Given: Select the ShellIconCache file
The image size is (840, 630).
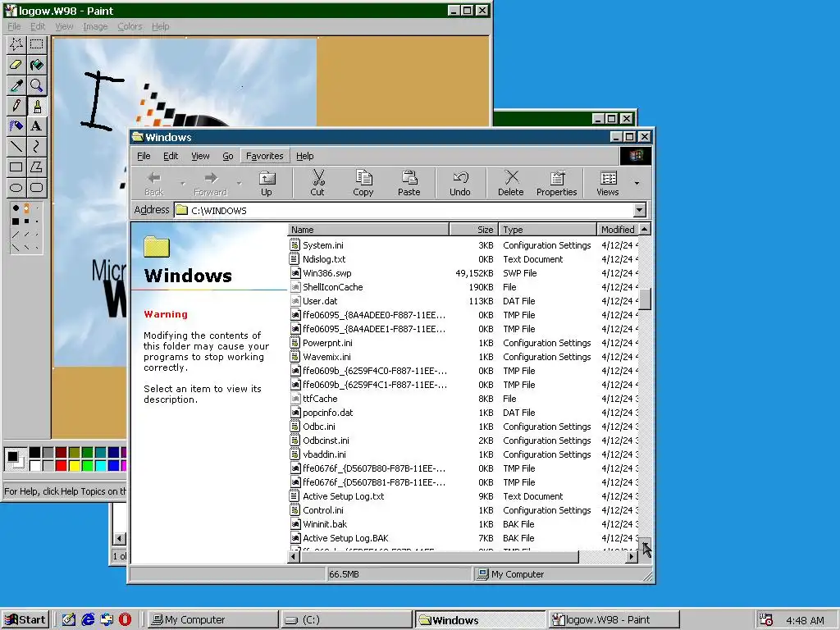Looking at the screenshot, I should 333,286.
